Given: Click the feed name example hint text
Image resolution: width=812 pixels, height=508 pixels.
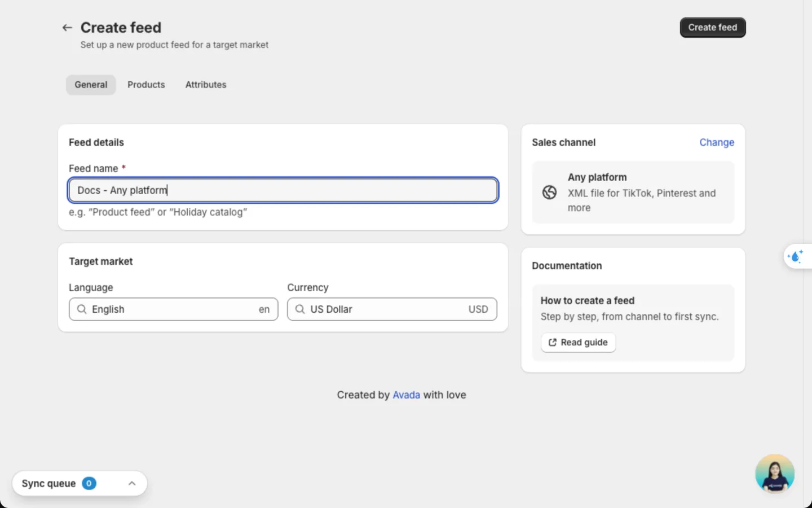Looking at the screenshot, I should pos(158,212).
